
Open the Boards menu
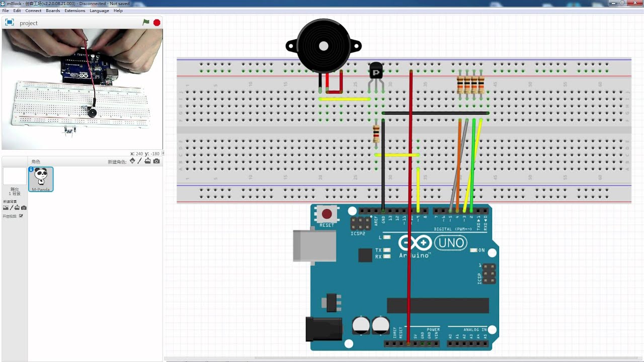(53, 11)
